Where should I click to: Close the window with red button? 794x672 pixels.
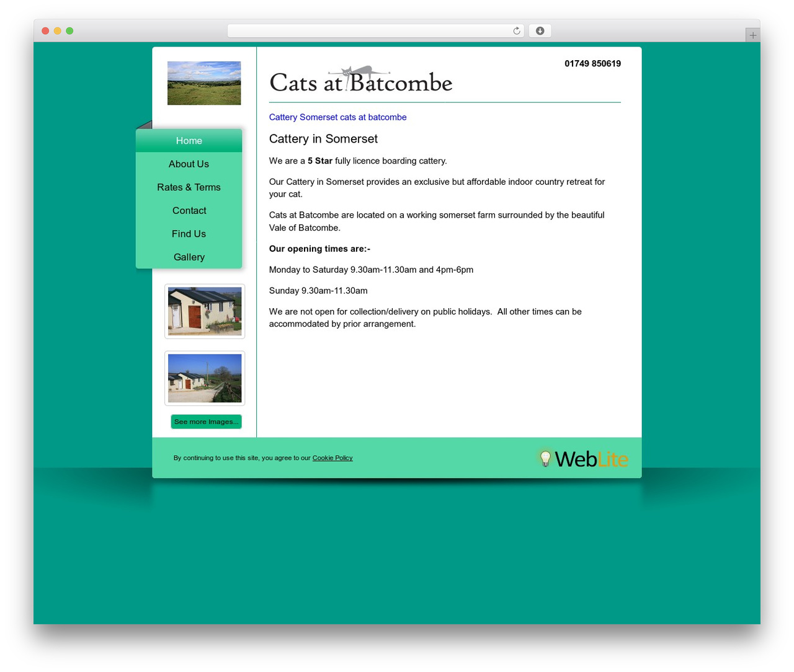tap(45, 31)
